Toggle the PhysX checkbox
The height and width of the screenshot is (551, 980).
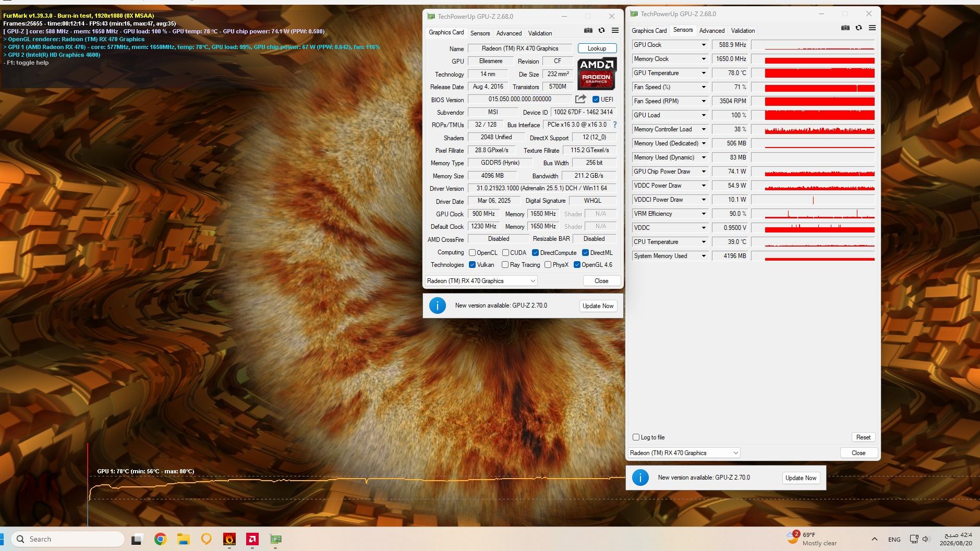548,265
